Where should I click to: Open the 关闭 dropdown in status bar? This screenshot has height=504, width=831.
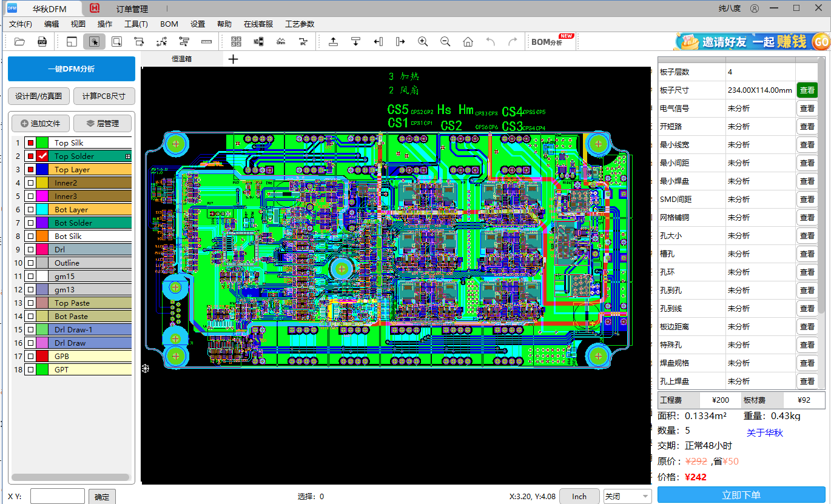(628, 496)
